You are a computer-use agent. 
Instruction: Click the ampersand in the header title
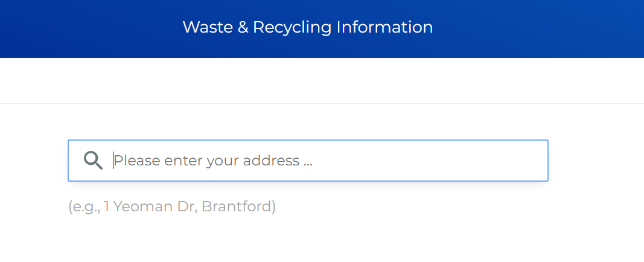[243, 27]
